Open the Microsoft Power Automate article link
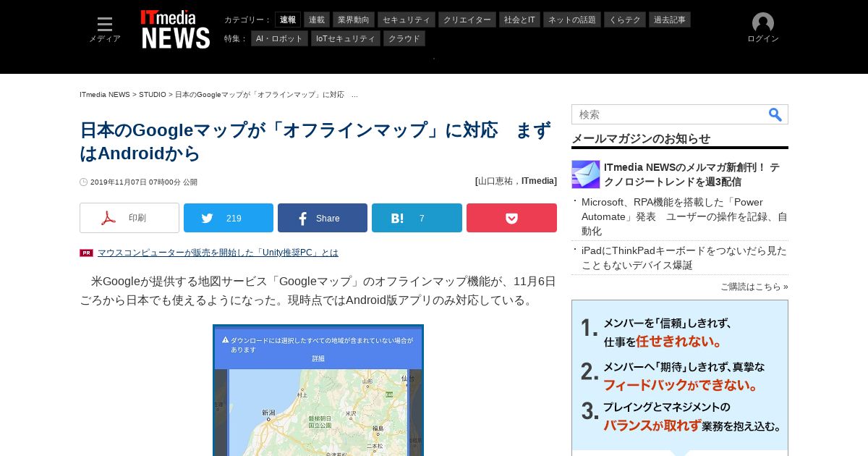Image resolution: width=868 pixels, height=456 pixels. [x=684, y=216]
